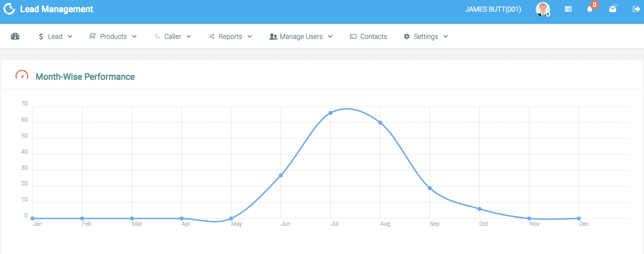Screen dimensions: 644x254
Task: Open the Caller dropdown menu
Action: coord(173,36)
